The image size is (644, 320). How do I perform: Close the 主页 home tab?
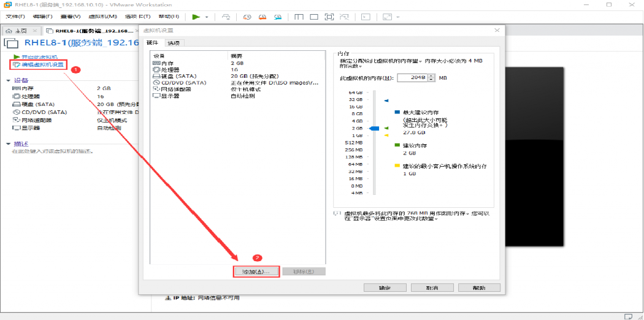(x=34, y=31)
